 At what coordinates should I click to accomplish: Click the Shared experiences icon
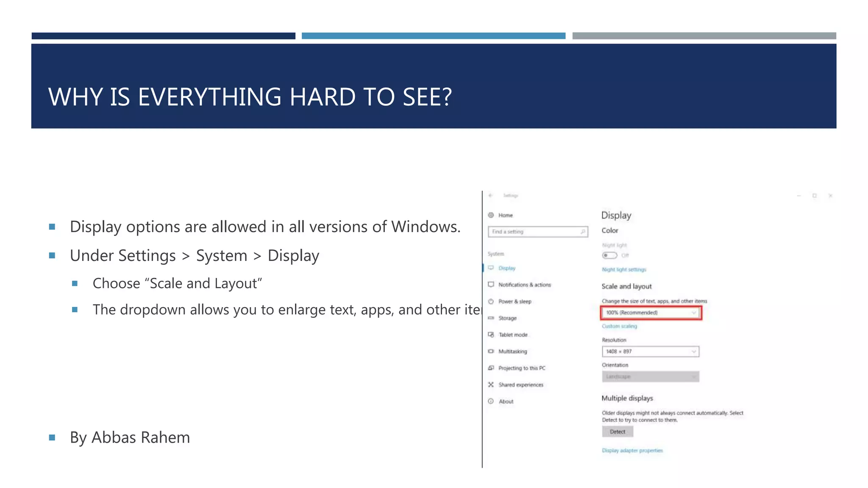point(491,385)
